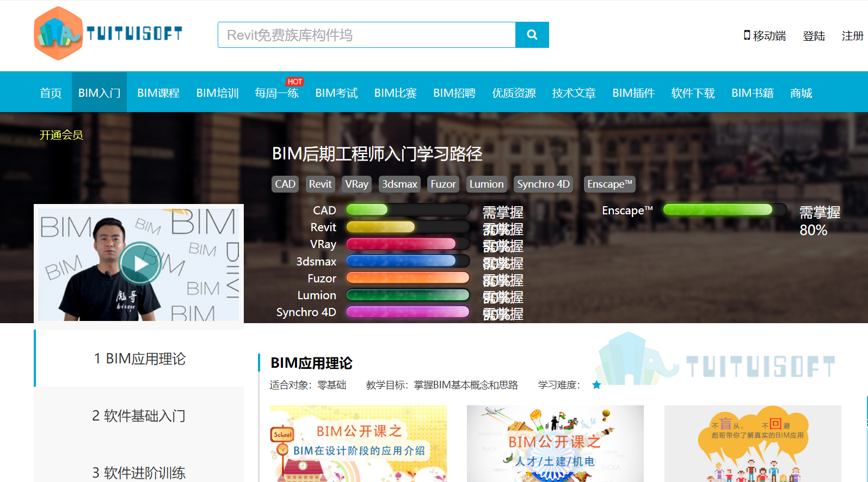Open BIM插件 menu item
The height and width of the screenshot is (482, 868).
tap(633, 93)
